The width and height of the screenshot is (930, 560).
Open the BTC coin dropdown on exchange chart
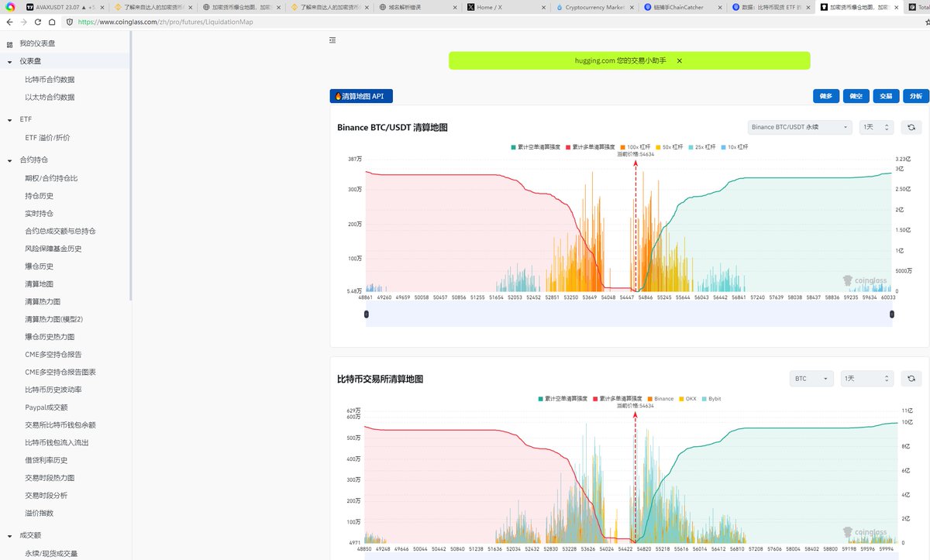tap(811, 379)
